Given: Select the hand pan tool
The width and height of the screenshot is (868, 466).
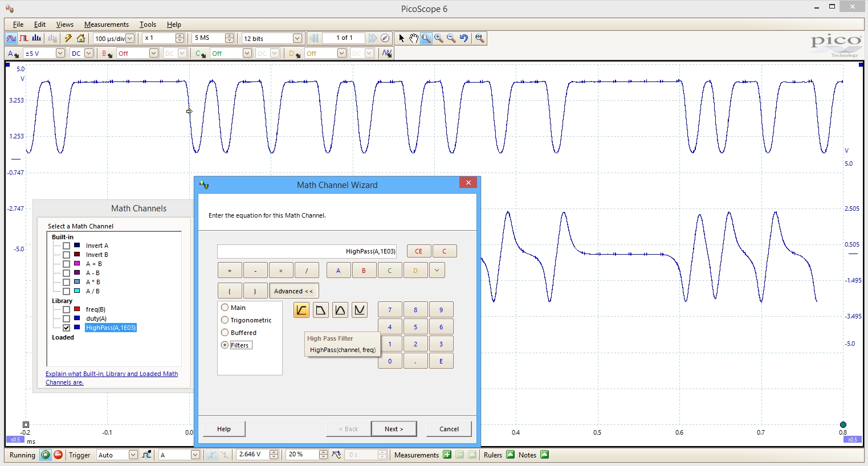Looking at the screenshot, I should [x=414, y=38].
